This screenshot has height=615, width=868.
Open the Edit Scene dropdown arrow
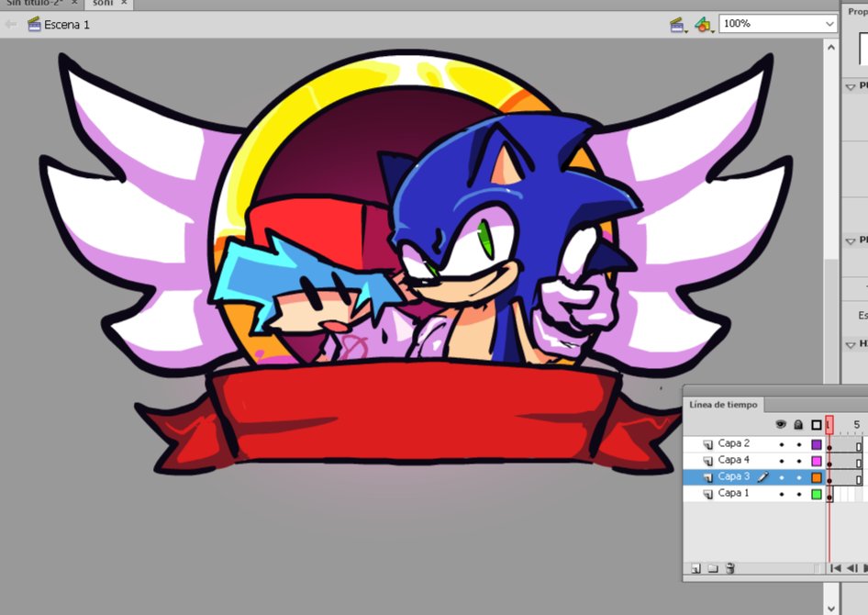click(686, 31)
